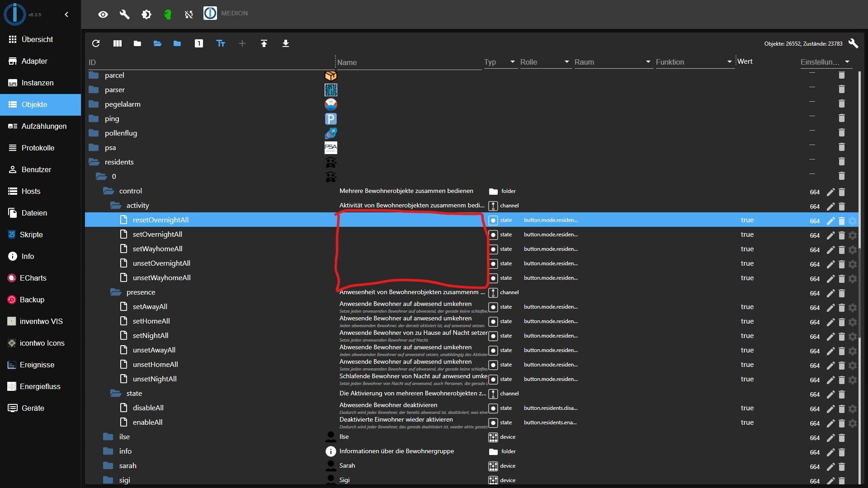Image resolution: width=868 pixels, height=488 pixels.
Task: Open the Adapter sidebar menu item
Action: point(34,61)
